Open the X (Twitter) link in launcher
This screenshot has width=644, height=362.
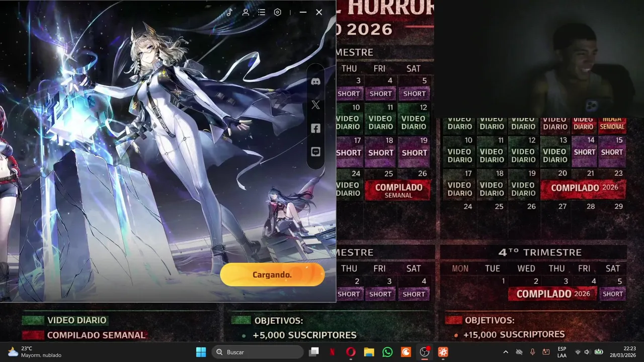coord(315,105)
